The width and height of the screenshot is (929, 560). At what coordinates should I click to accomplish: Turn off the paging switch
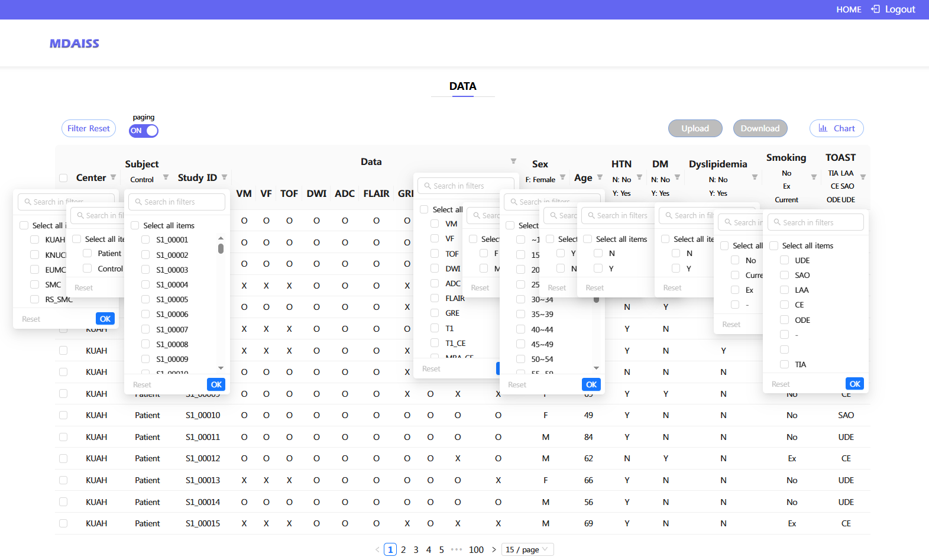coord(144,131)
